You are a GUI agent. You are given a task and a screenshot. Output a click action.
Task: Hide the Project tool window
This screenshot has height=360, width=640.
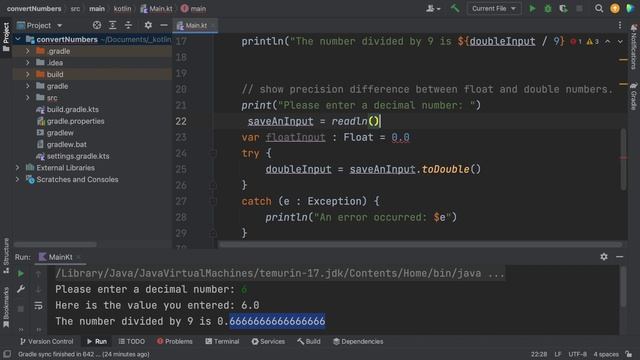pyautogui.click(x=164, y=25)
